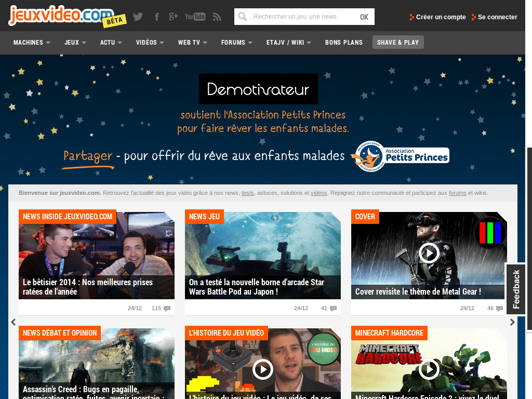The width and height of the screenshot is (532, 399).
Task: Click the NEWS JEU category label
Action: coord(204,217)
